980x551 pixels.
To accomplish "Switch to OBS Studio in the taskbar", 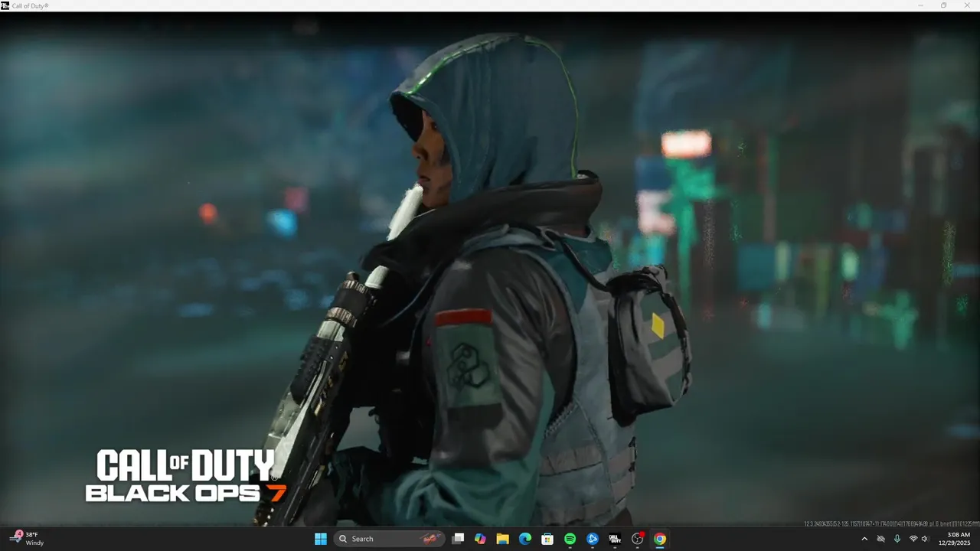I will tap(637, 539).
